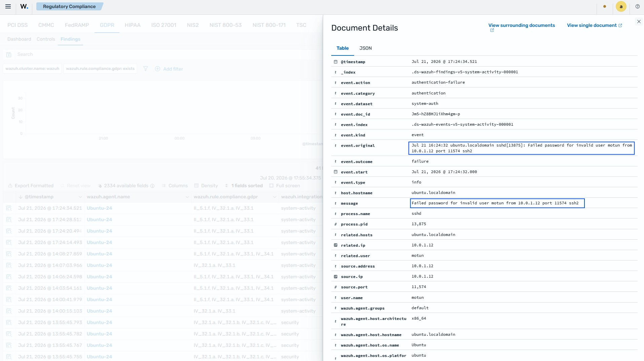This screenshot has height=361, width=644.
Task: Inspect document at 13:55:45.793 row
Action: 9,323
